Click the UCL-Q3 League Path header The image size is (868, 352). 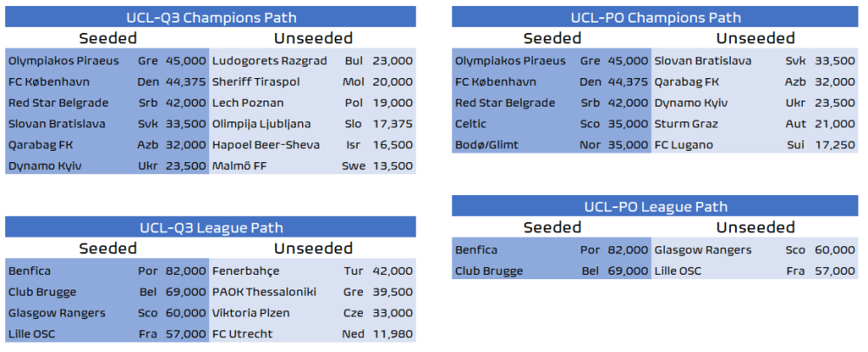pyautogui.click(x=211, y=228)
